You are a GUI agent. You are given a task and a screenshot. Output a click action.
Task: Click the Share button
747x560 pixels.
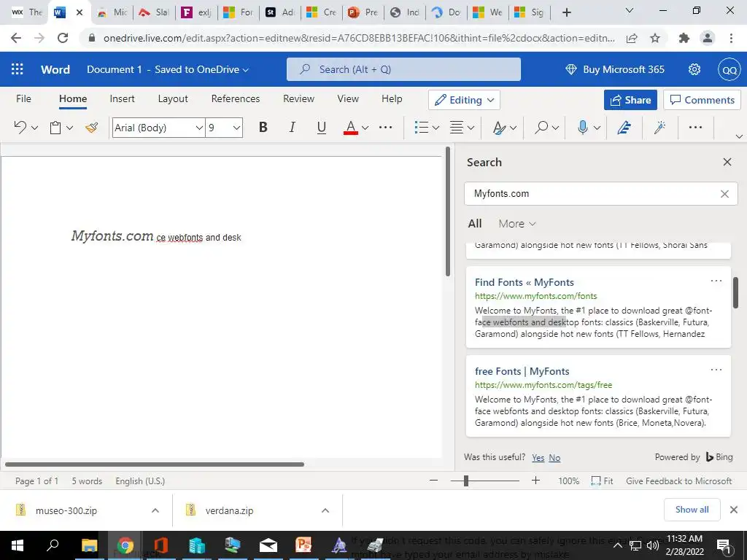click(x=630, y=100)
